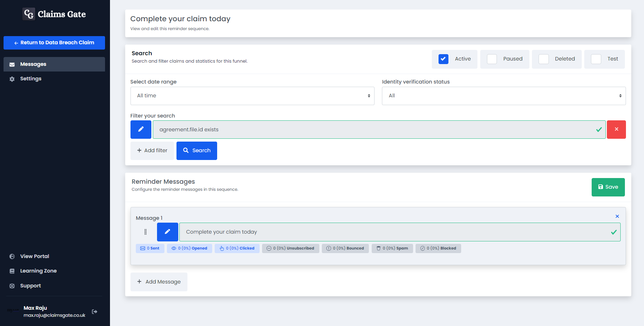644x326 pixels.
Task: Grab the Message 1 drag handle
Action: (x=145, y=232)
